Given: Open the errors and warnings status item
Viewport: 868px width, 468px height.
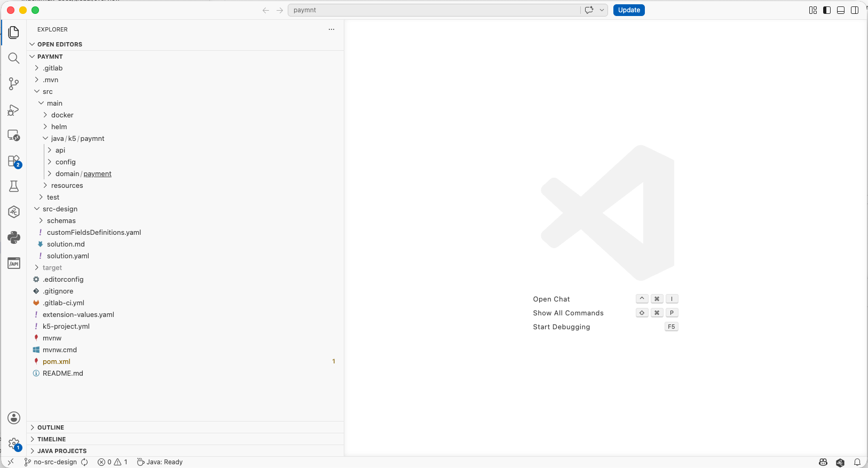Looking at the screenshot, I should 113,462.
